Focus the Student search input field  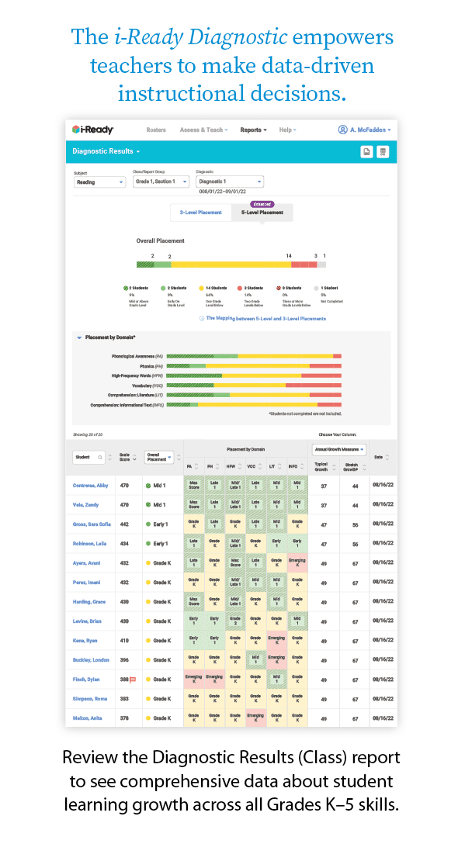[88, 457]
